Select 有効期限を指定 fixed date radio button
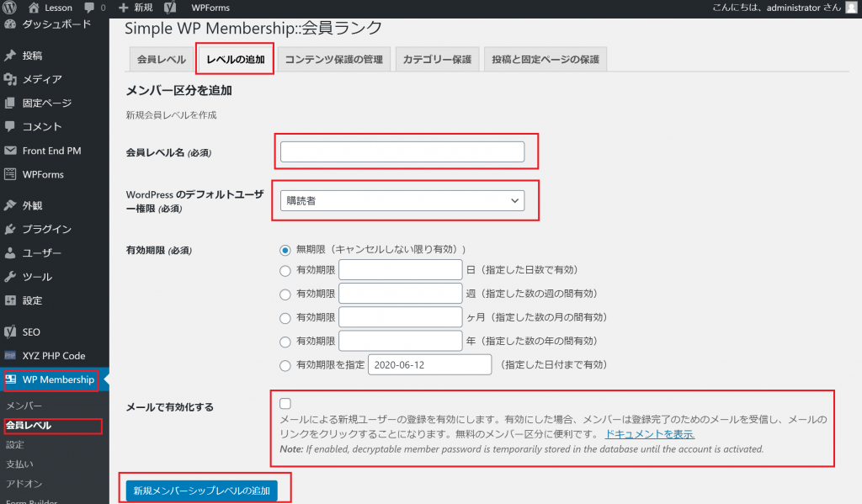The image size is (862, 504). 285,366
